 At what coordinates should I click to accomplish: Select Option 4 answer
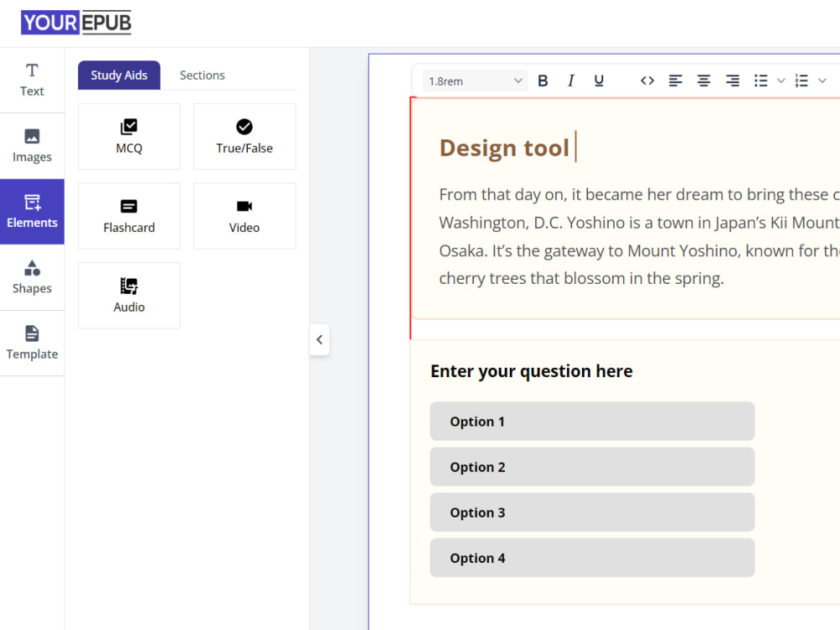click(592, 559)
